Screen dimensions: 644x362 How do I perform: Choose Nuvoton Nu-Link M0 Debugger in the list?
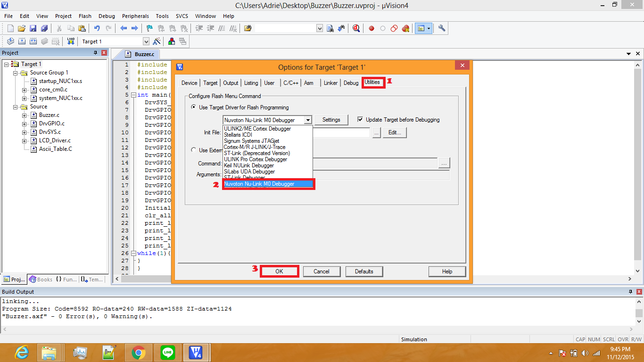268,184
